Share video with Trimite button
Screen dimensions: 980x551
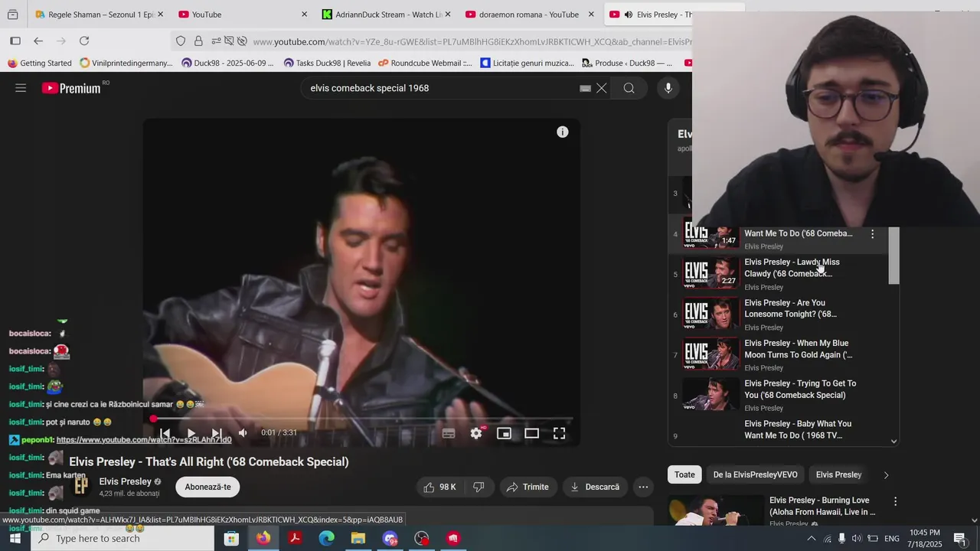click(x=528, y=487)
